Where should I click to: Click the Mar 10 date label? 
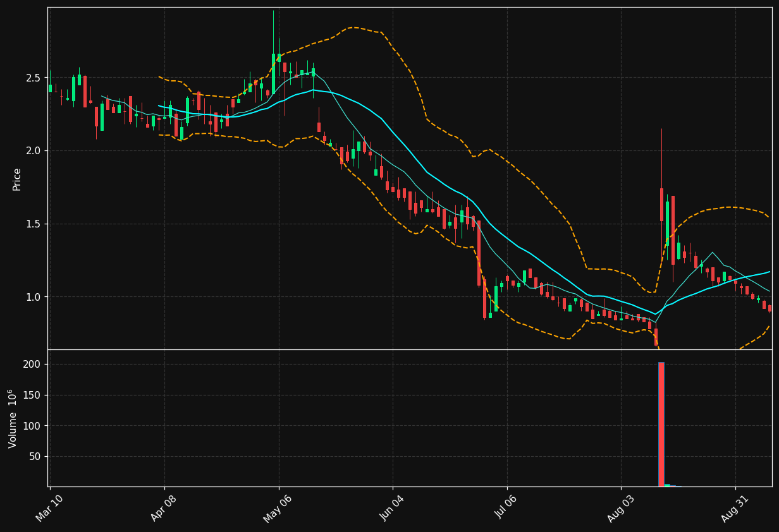(x=49, y=509)
